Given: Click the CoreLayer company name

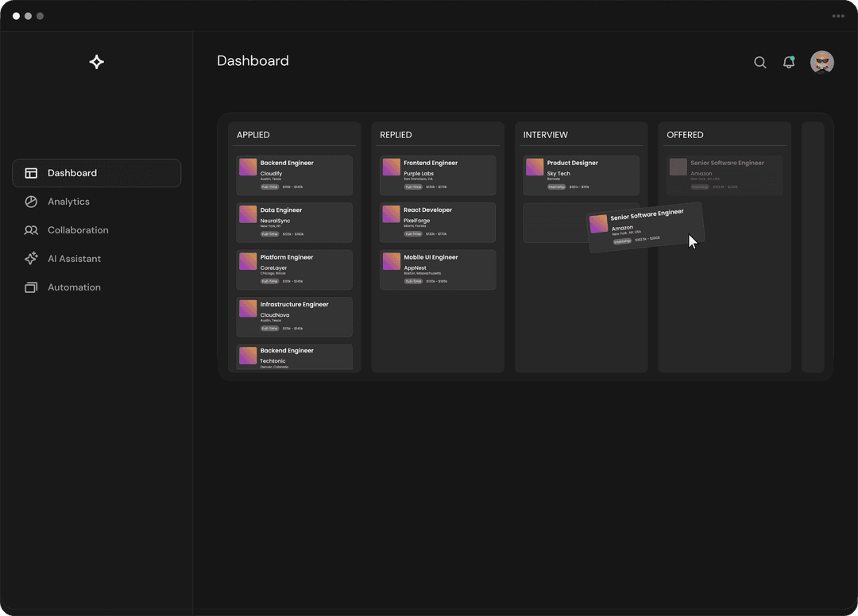Looking at the screenshot, I should coord(273,268).
